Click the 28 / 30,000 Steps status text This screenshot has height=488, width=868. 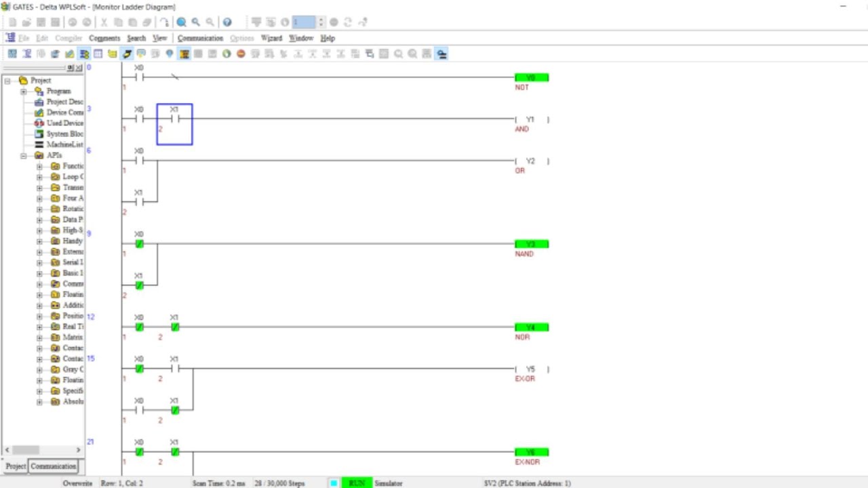pos(279,483)
